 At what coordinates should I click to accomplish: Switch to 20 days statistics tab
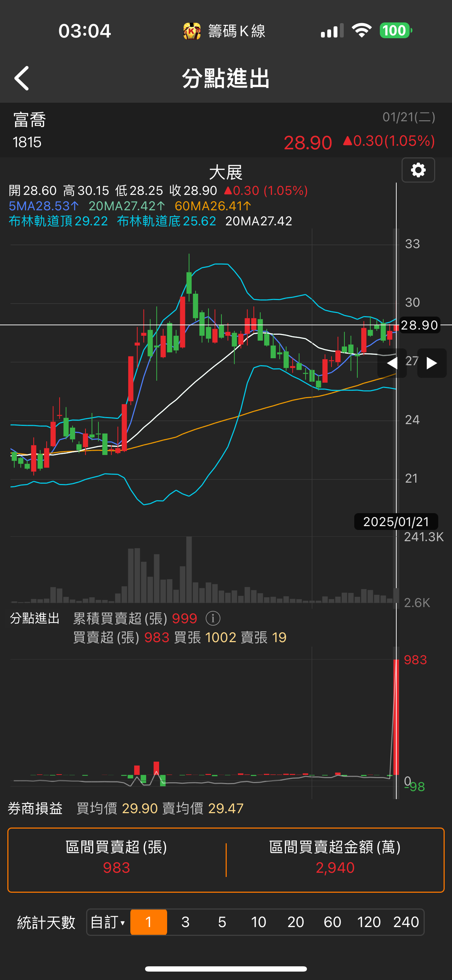296,922
